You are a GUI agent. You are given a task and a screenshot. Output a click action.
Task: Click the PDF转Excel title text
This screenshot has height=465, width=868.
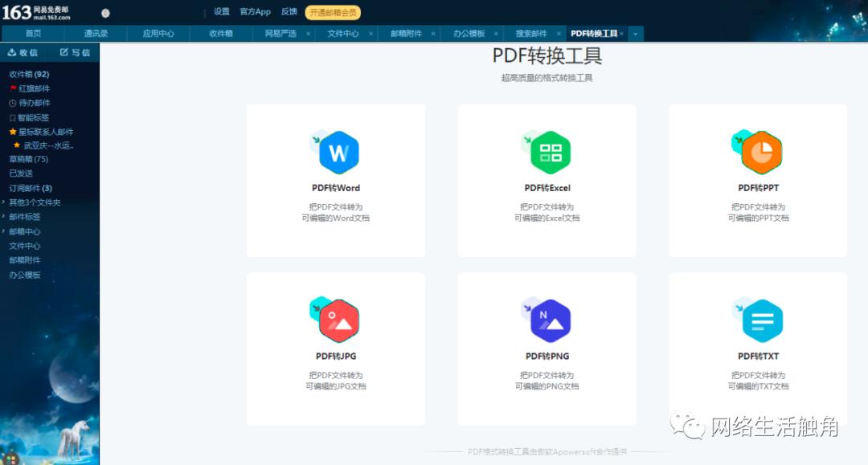point(547,188)
